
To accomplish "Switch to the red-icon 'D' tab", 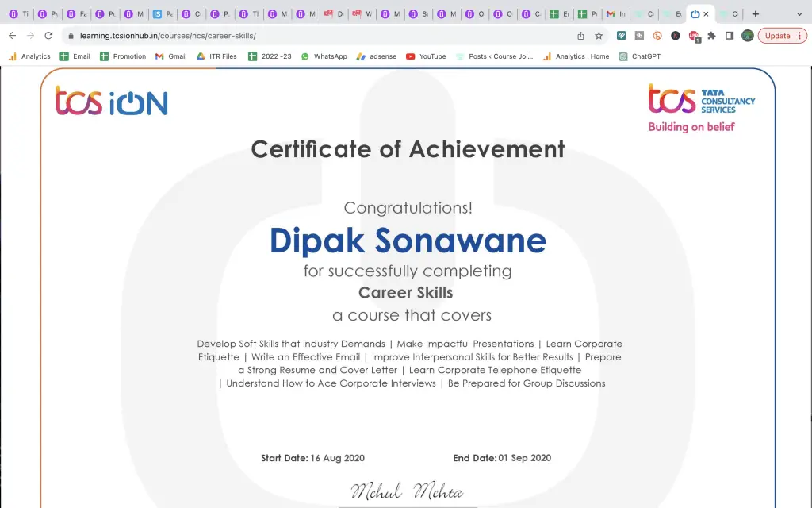I will point(334,14).
